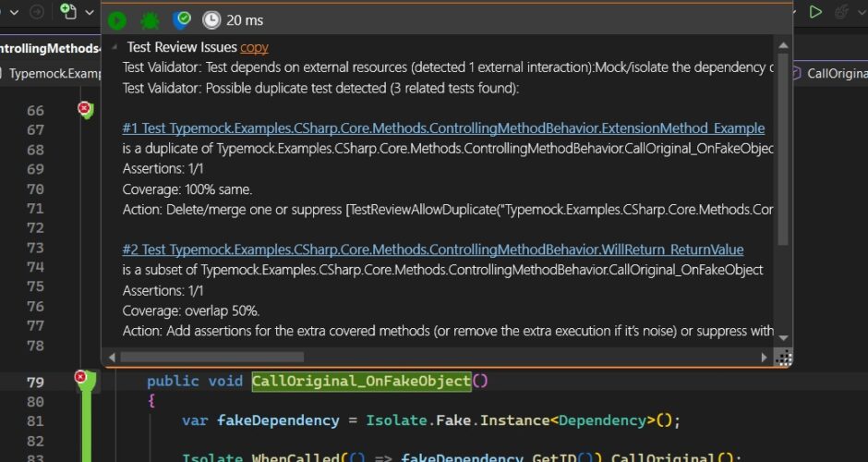Click the line starting 'is a subset of Typemock.Examples'
868x462 pixels.
[x=443, y=270]
